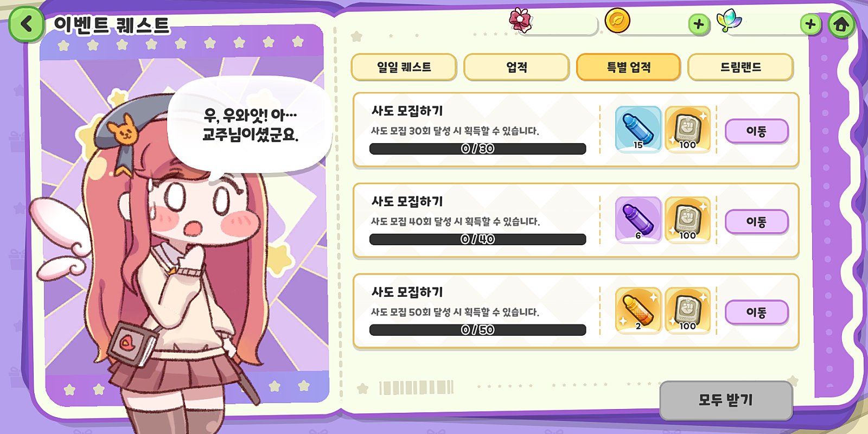The image size is (868, 434).
Task: Tap the 0/40 quest progress bar
Action: [x=477, y=239]
